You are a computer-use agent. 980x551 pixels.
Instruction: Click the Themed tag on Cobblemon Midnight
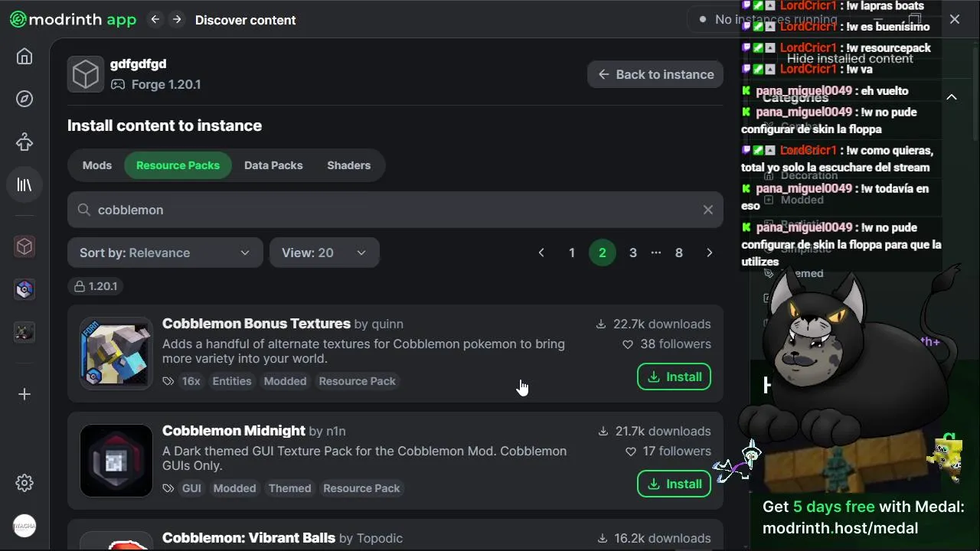289,488
